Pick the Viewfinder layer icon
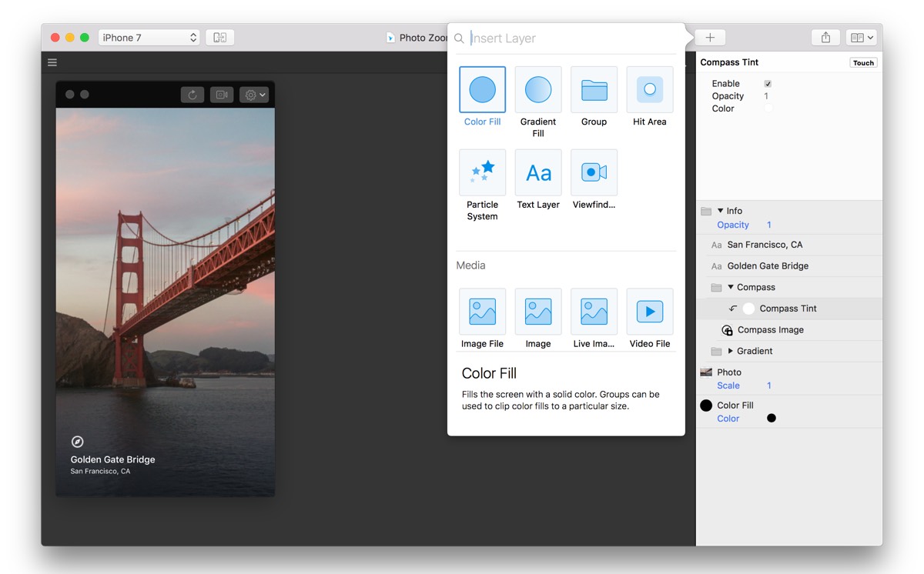This screenshot has height=574, width=924. 594,173
